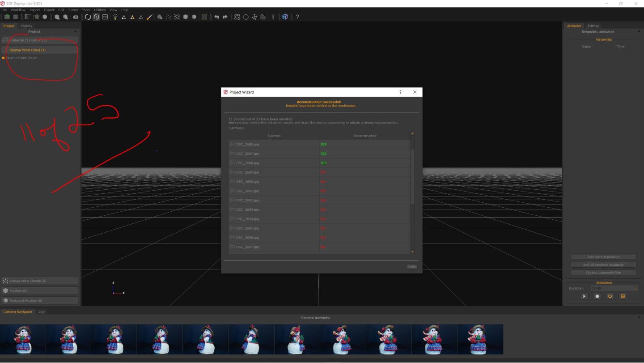
Task: Click the orange highlighted triangle mesh icon
Action: [x=132, y=17]
